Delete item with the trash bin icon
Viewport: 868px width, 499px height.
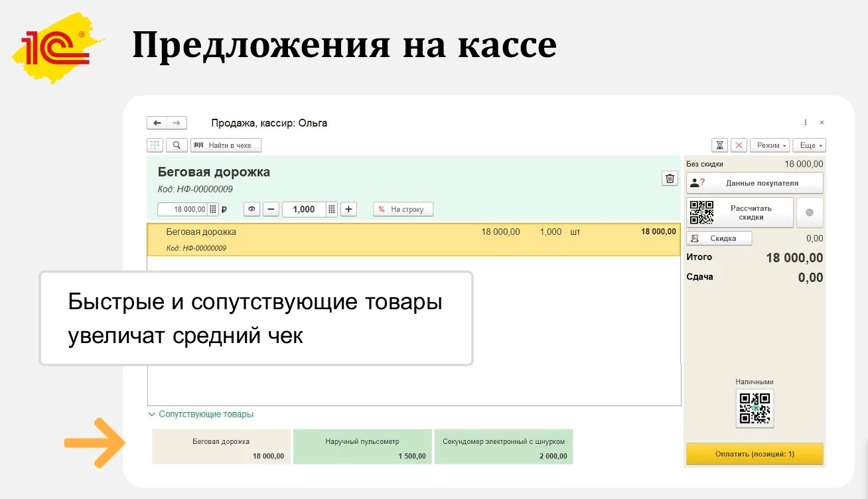click(670, 178)
